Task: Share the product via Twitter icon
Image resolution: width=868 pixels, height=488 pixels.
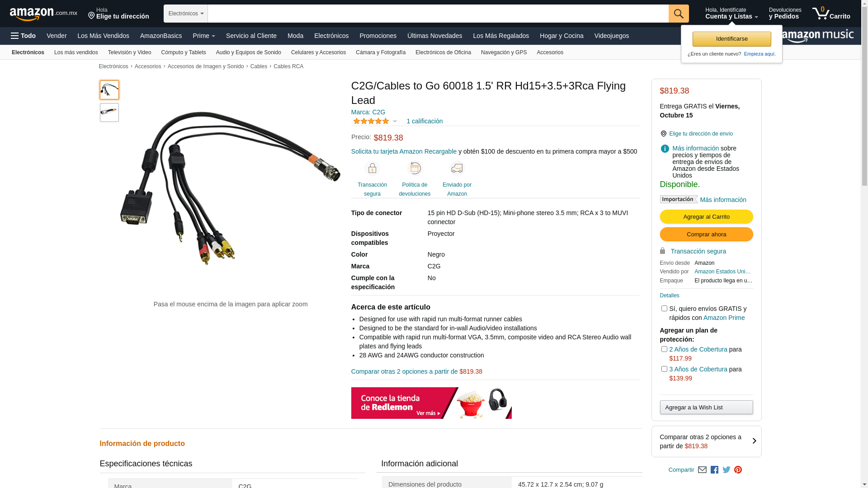Action: click(726, 470)
